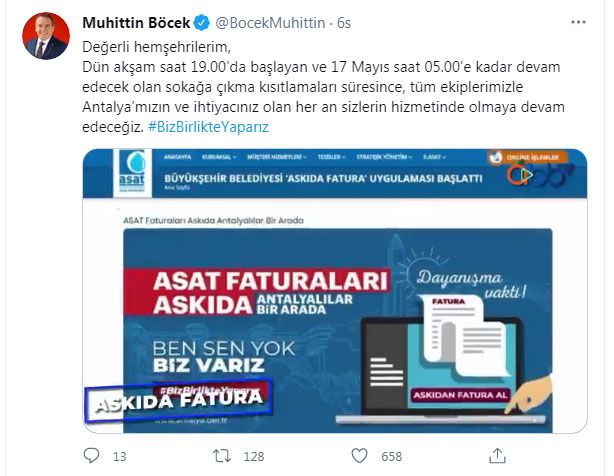Open the three-dot more options menu
The height and width of the screenshot is (476, 614).
pos(578,22)
